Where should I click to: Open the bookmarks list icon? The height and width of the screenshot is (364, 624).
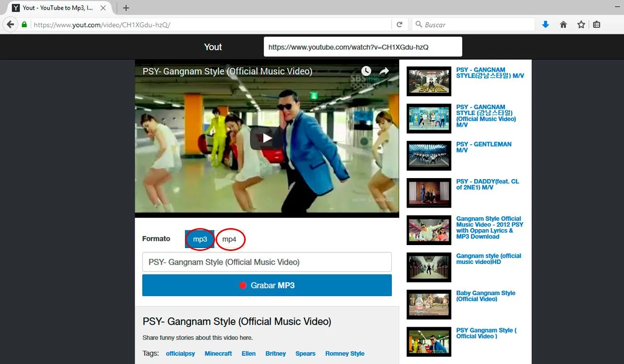tap(597, 24)
